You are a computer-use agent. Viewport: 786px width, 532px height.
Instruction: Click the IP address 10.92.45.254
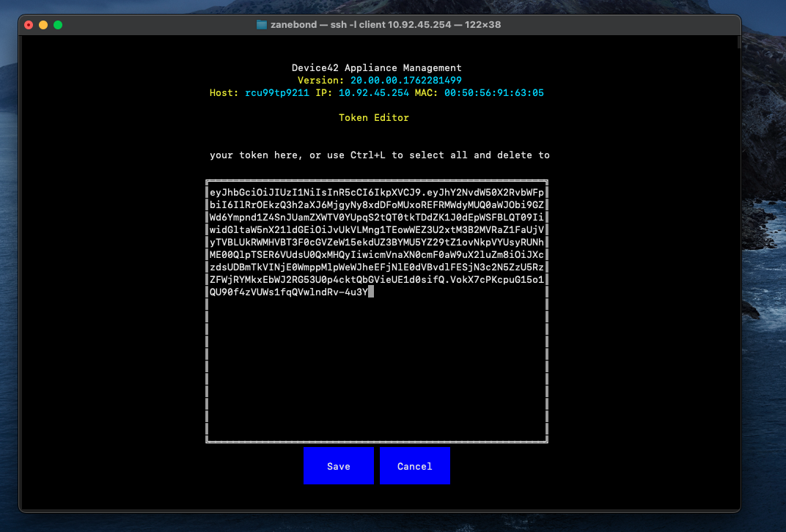point(373,92)
